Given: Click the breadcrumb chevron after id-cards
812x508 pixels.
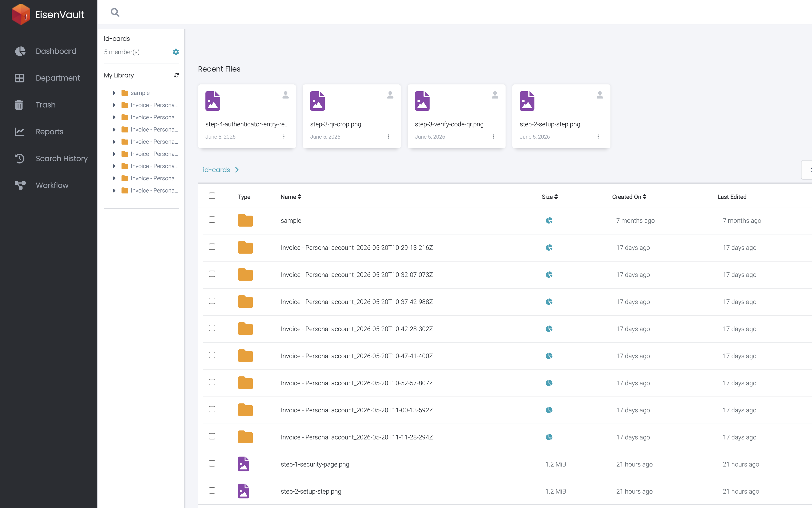Looking at the screenshot, I should pos(237,170).
